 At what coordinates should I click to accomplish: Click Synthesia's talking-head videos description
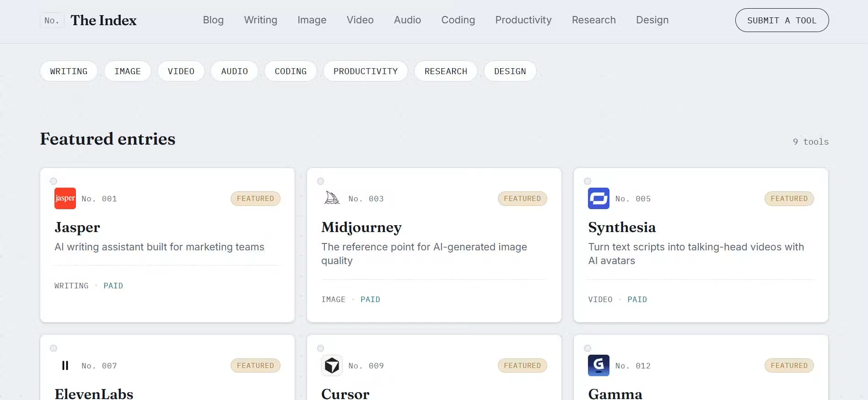[696, 254]
